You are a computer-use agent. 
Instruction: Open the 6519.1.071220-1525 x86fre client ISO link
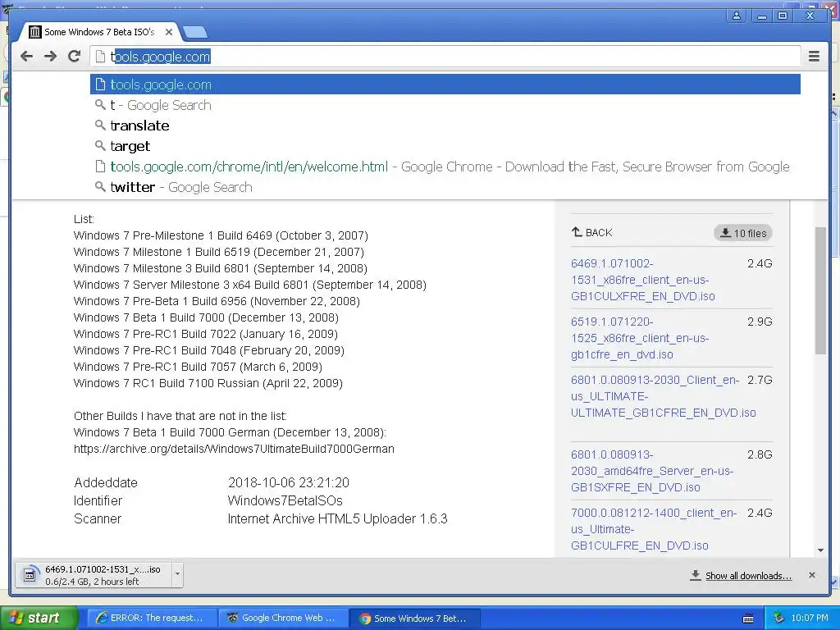640,338
